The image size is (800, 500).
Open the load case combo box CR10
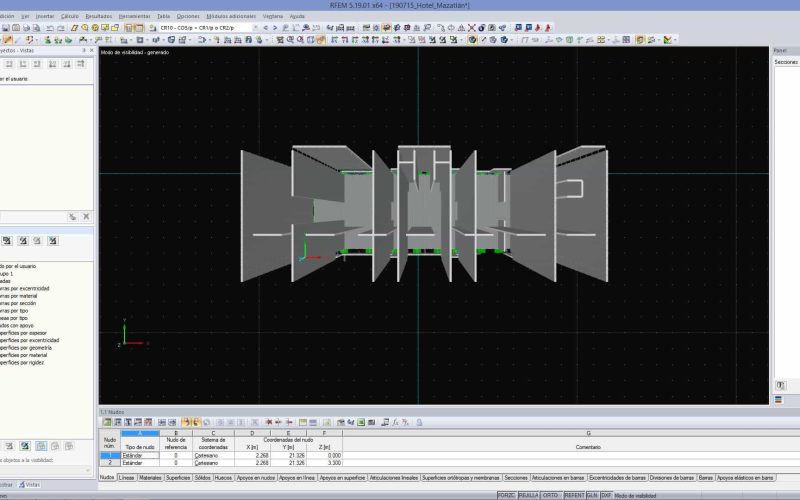coord(209,28)
